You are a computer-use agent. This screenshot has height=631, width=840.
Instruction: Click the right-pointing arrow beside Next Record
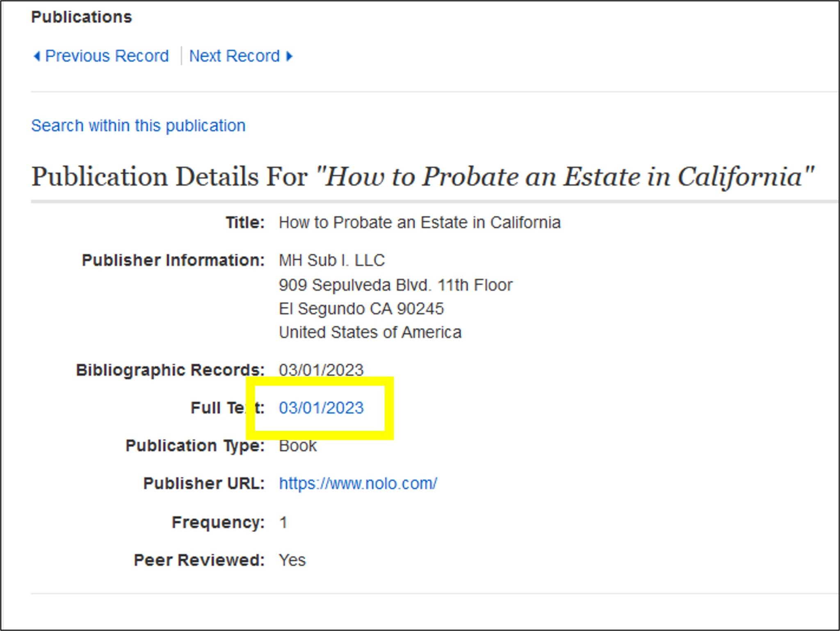point(290,56)
